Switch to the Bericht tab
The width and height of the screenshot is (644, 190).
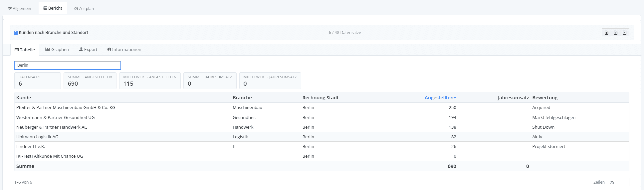pos(53,8)
